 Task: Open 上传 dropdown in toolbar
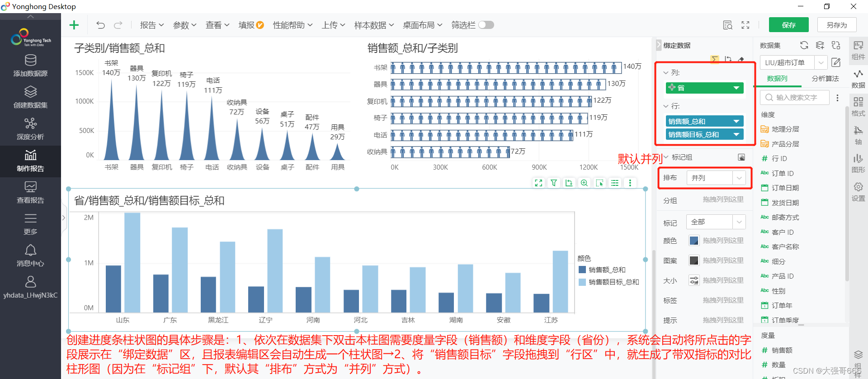coord(333,25)
